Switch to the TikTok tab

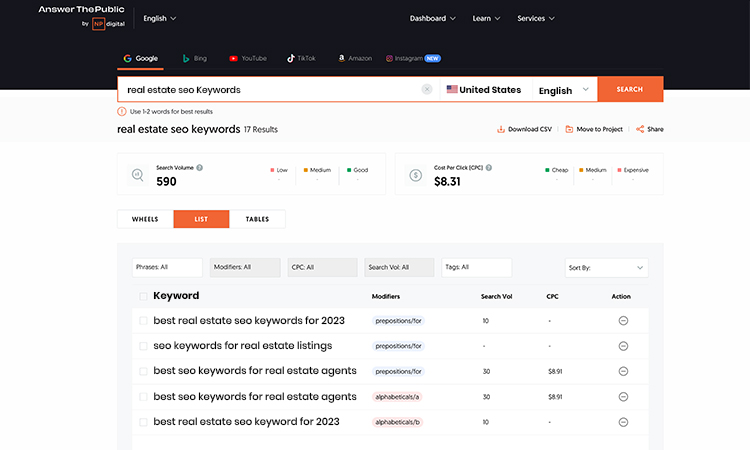pyautogui.click(x=301, y=58)
